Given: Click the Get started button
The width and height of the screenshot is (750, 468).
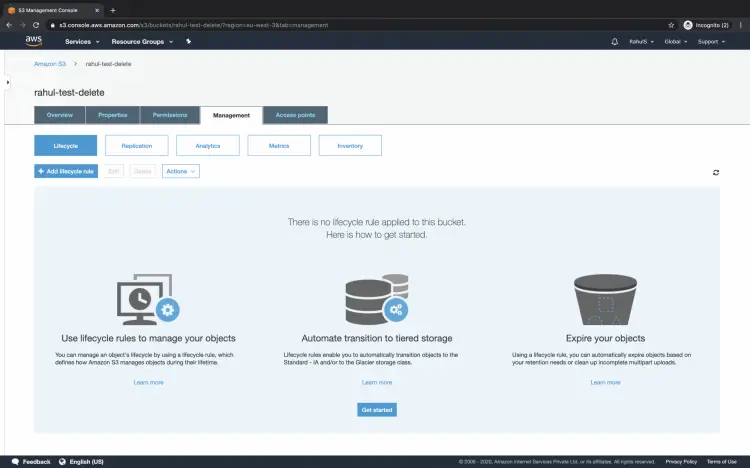Looking at the screenshot, I should point(377,410).
